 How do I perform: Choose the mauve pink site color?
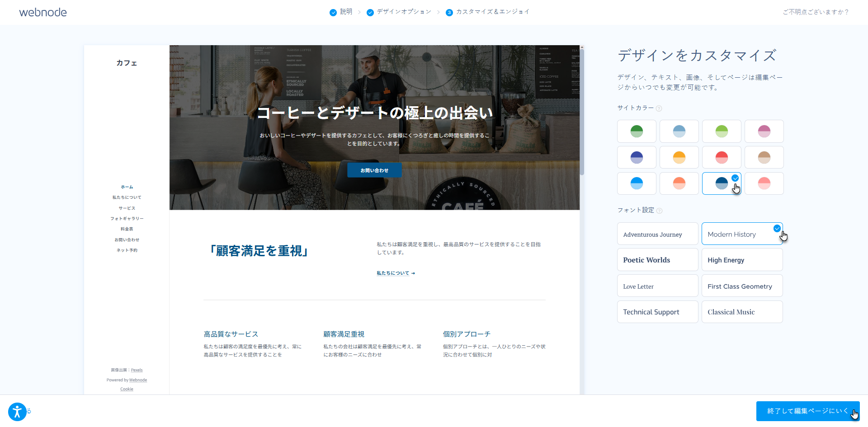[x=764, y=131]
